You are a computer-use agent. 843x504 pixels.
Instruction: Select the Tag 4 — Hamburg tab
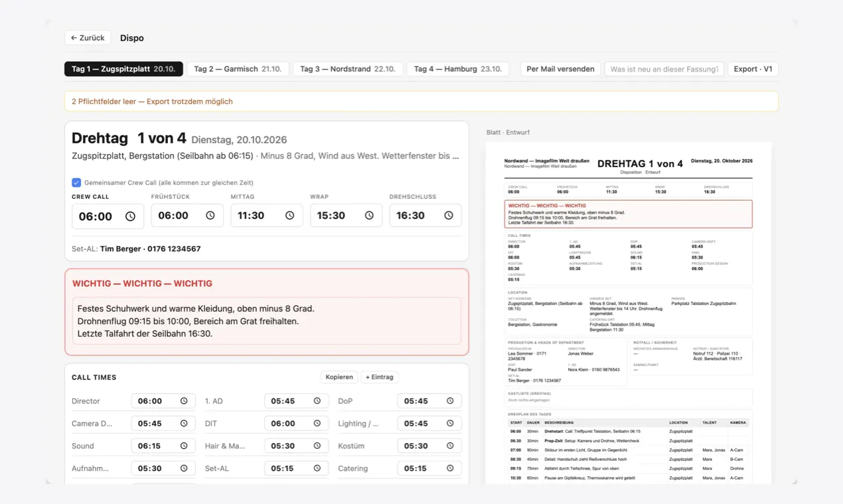(x=458, y=69)
